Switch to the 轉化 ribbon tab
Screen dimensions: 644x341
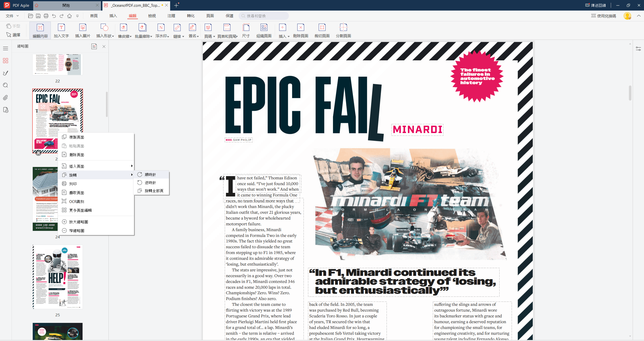191,16
